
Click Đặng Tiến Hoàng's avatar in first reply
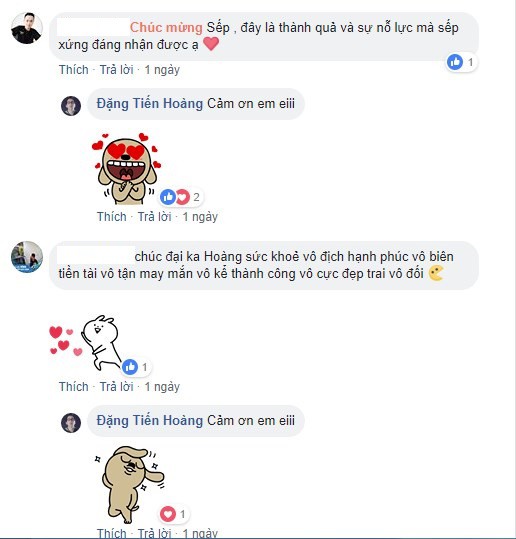[71, 106]
